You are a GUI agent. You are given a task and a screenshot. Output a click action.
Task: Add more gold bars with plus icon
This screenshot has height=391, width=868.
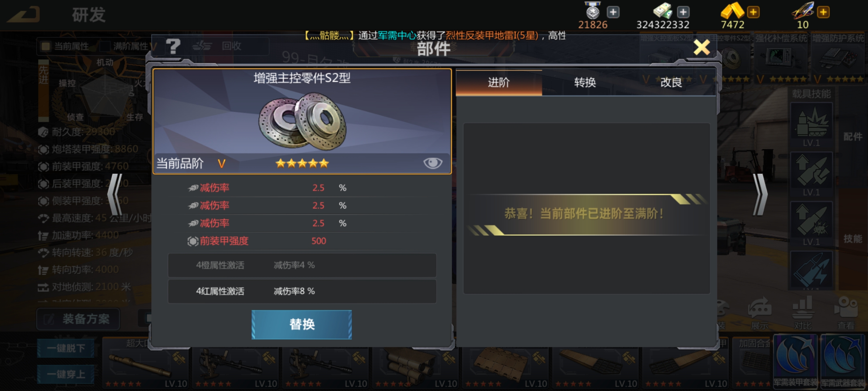(753, 12)
